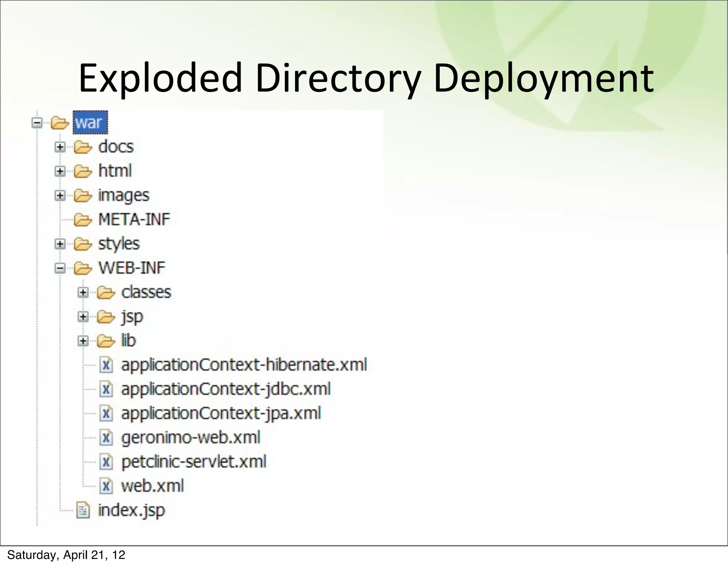The height and width of the screenshot is (566, 728).
Task: Select the images tree label
Action: (124, 195)
